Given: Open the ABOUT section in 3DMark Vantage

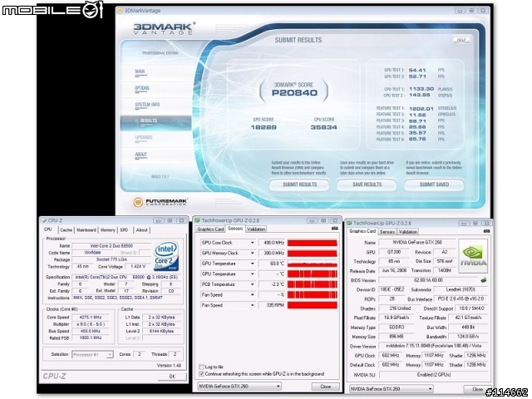Looking at the screenshot, I should 141,155.
